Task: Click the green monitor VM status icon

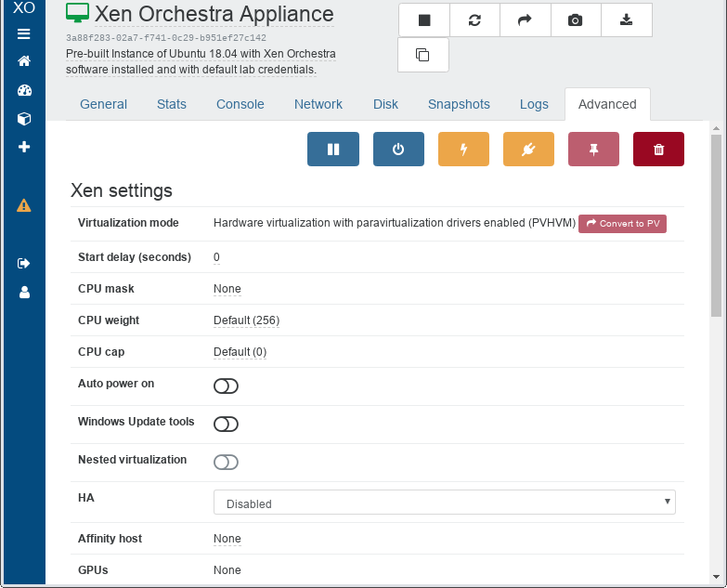Action: [77, 13]
